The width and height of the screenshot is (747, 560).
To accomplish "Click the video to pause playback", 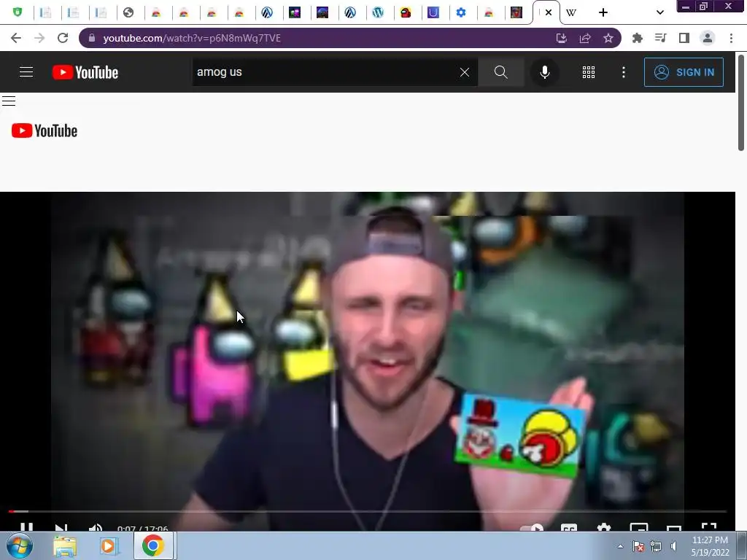I will tap(368, 352).
